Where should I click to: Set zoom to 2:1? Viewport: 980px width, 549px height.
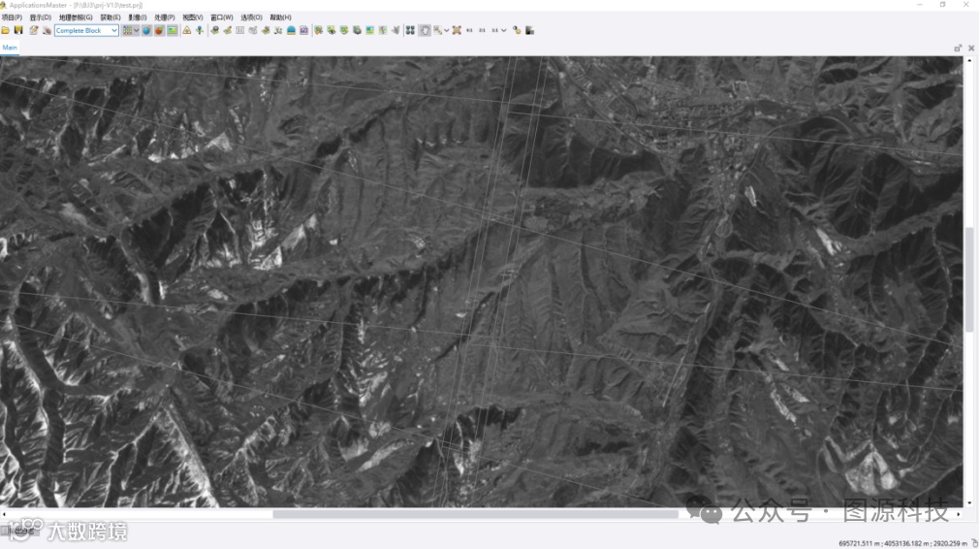click(482, 30)
